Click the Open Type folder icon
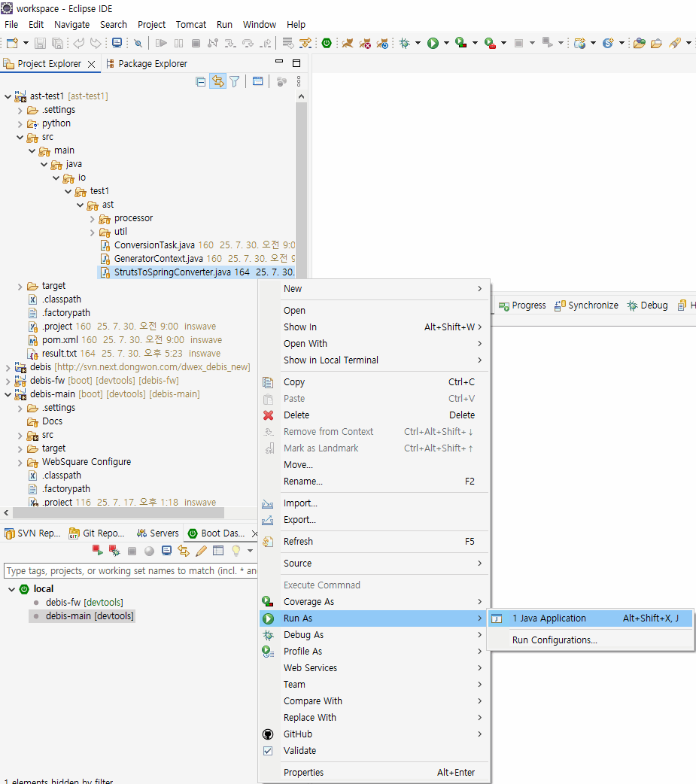 pyautogui.click(x=639, y=44)
